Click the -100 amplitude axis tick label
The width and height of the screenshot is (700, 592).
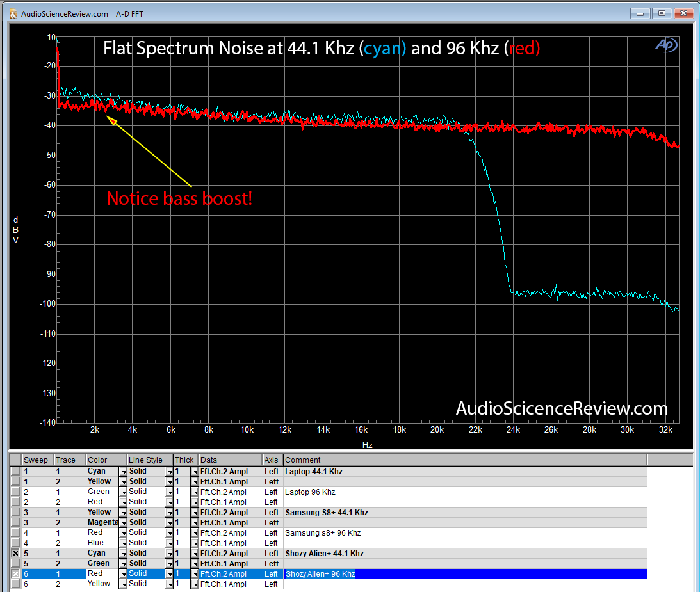pyautogui.click(x=47, y=304)
